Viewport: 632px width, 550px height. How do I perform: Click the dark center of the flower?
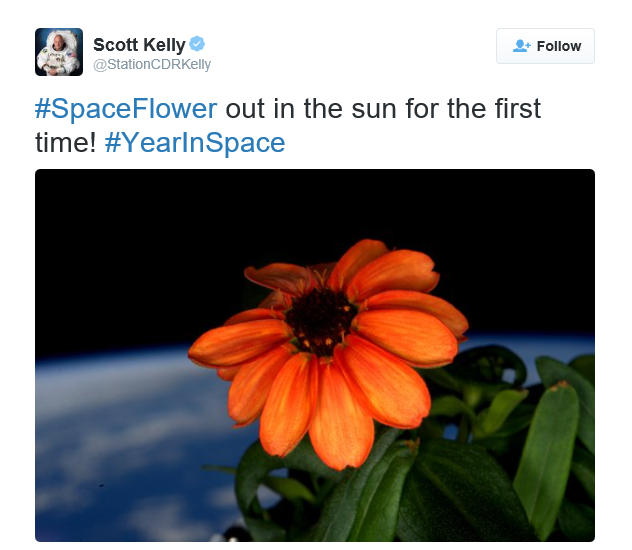point(320,320)
